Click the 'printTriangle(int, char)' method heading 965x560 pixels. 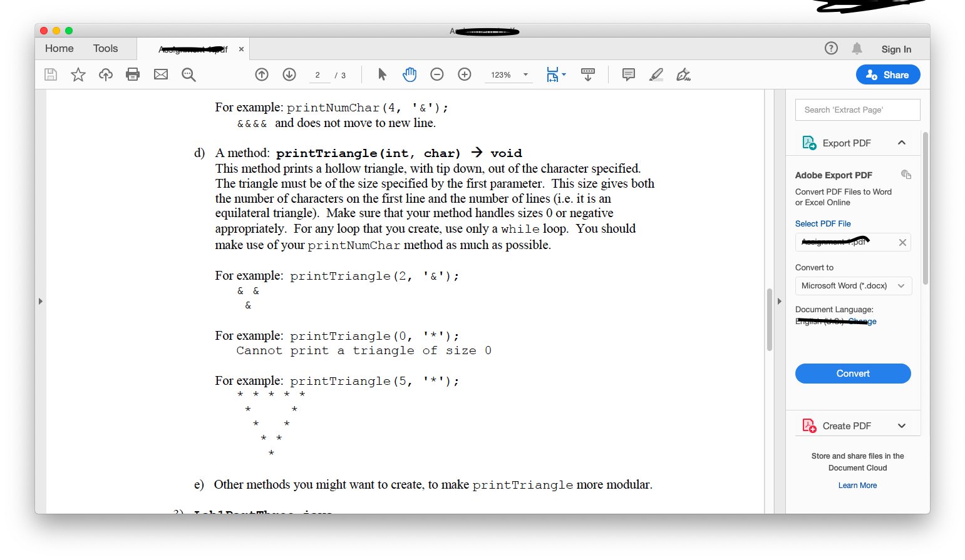coord(368,153)
